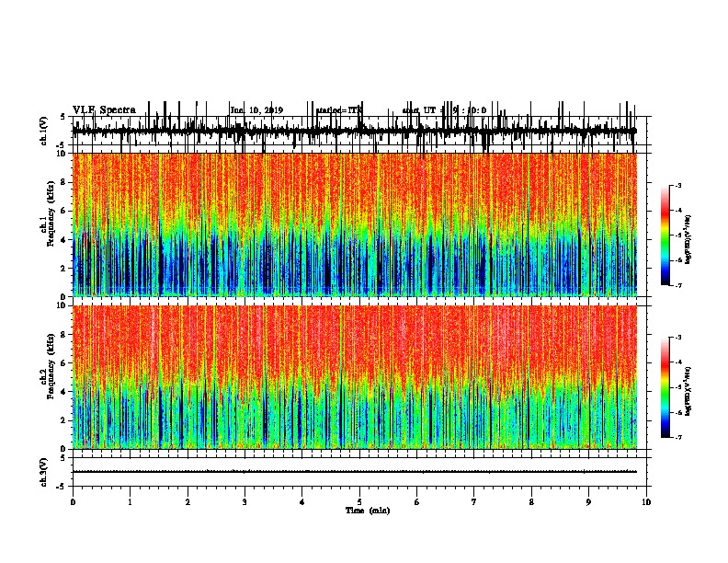The width and height of the screenshot is (728, 563).
Task: Click tick label 10 on Time axis
Action: click(x=646, y=502)
